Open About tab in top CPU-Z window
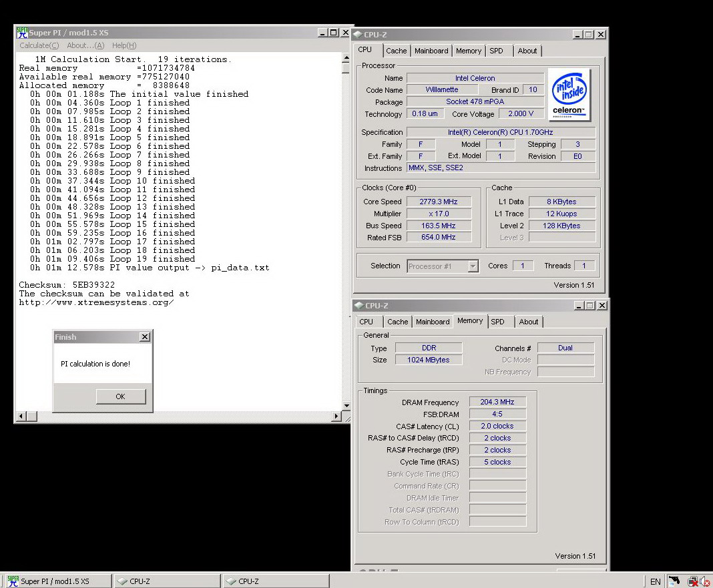713x588 pixels. pyautogui.click(x=527, y=51)
